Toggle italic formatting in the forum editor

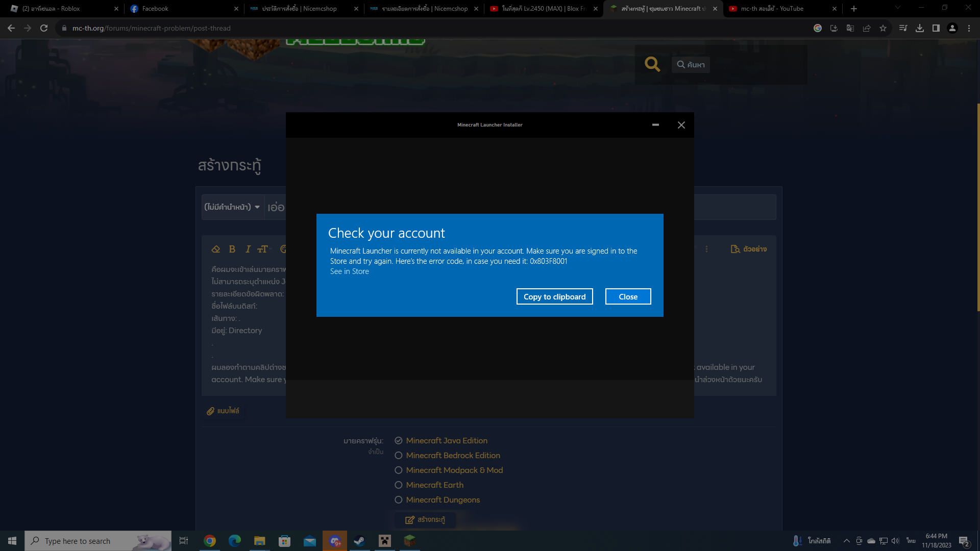tap(248, 249)
